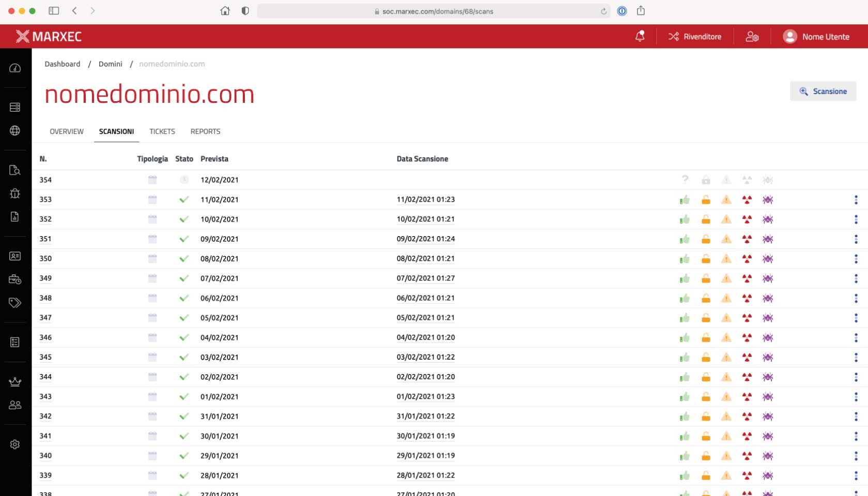This screenshot has width=868, height=496.
Task: Toggle the Safari sidebar button
Action: (x=54, y=11)
